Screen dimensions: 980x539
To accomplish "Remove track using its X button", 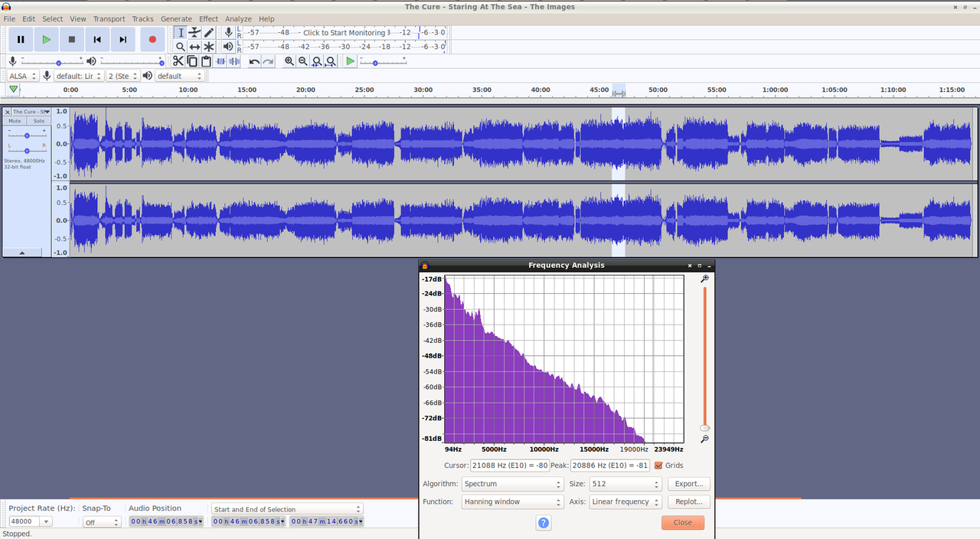I will (x=8, y=112).
